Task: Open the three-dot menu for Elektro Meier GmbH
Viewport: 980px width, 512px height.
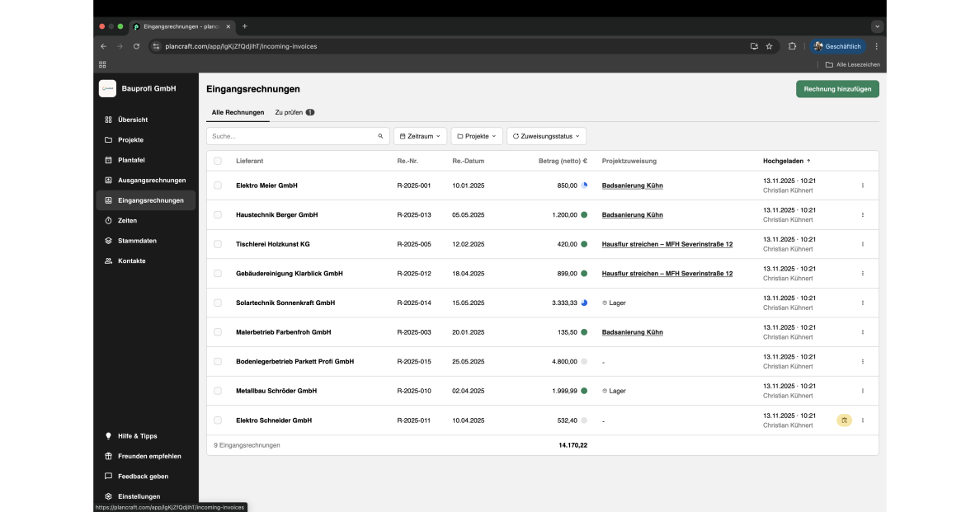Action: (x=863, y=186)
